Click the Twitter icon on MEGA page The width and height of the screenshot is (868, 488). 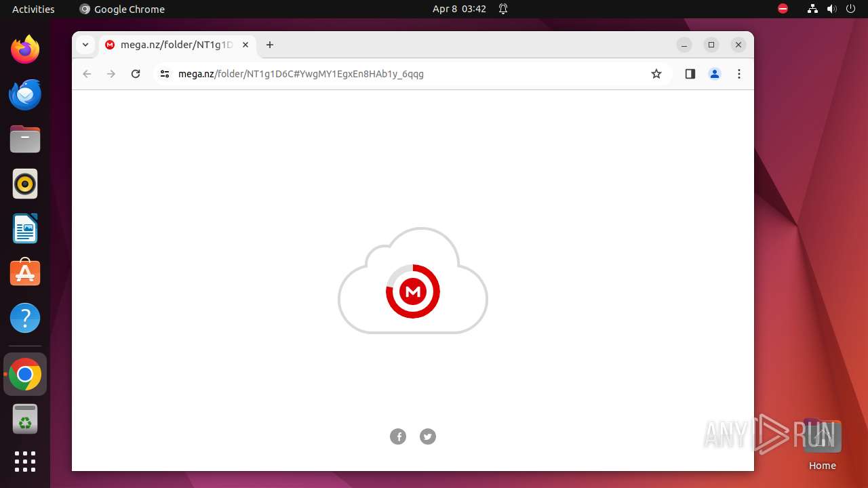[428, 436]
